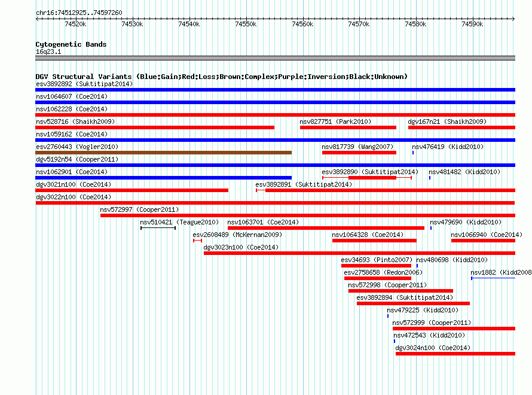532x395 pixels.
Task: Select nsv510421 (Teague2010) label
Action: [179, 222]
